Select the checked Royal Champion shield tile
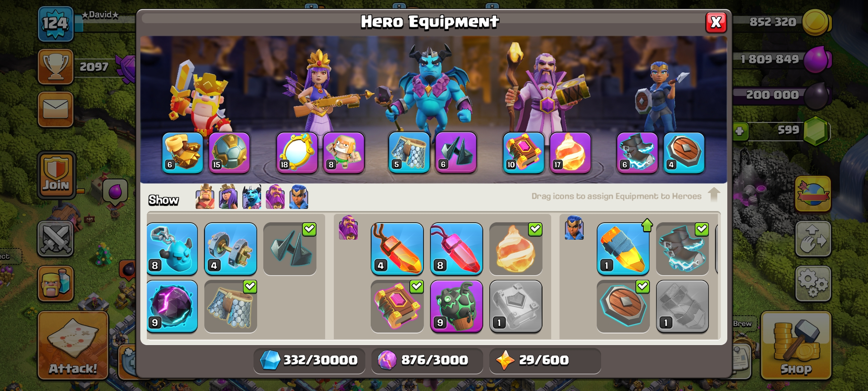Viewport: 868px width, 391px height. tap(623, 306)
